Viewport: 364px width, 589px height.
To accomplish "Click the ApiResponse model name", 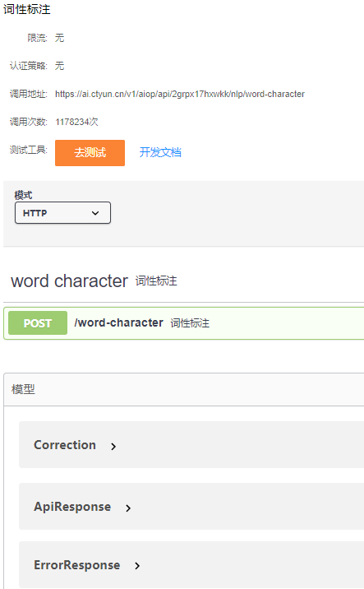I will [72, 507].
